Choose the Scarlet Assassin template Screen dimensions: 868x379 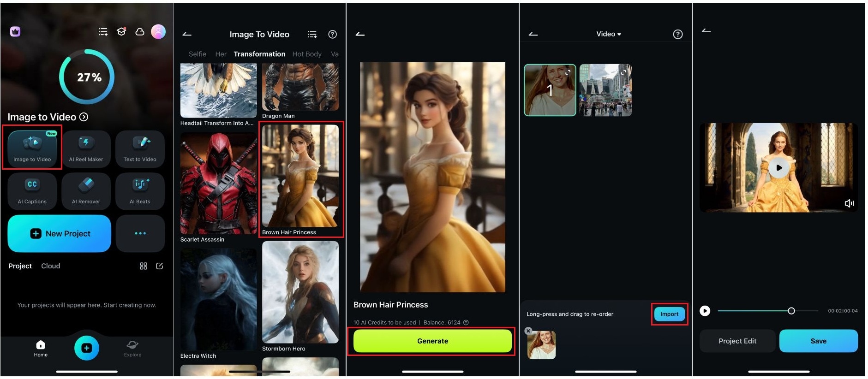pos(218,184)
